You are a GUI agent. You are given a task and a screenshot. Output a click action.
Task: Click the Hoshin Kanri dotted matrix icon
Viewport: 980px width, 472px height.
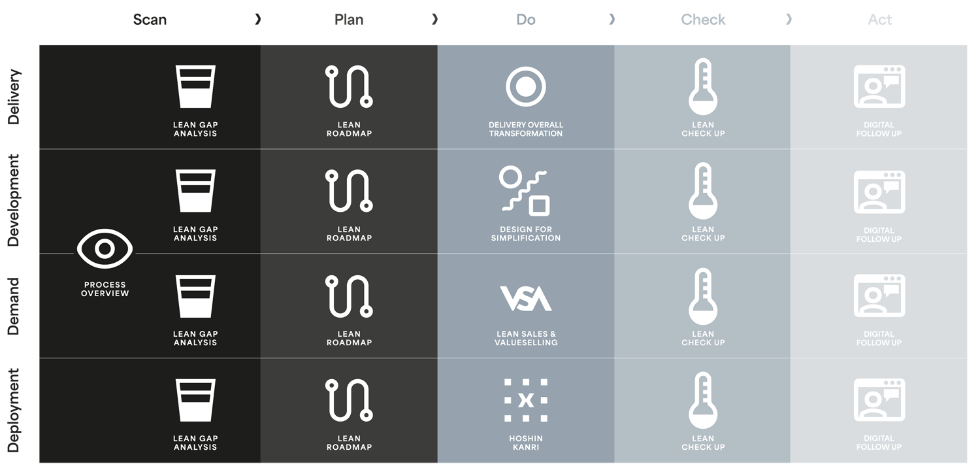tap(526, 400)
